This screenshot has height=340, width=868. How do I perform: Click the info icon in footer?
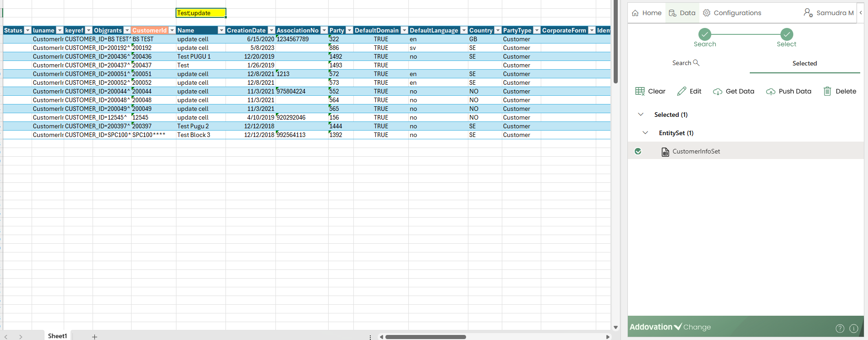[853, 328]
